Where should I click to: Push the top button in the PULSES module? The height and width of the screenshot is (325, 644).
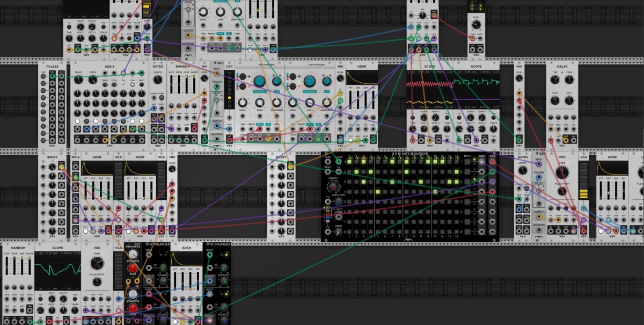(43, 76)
